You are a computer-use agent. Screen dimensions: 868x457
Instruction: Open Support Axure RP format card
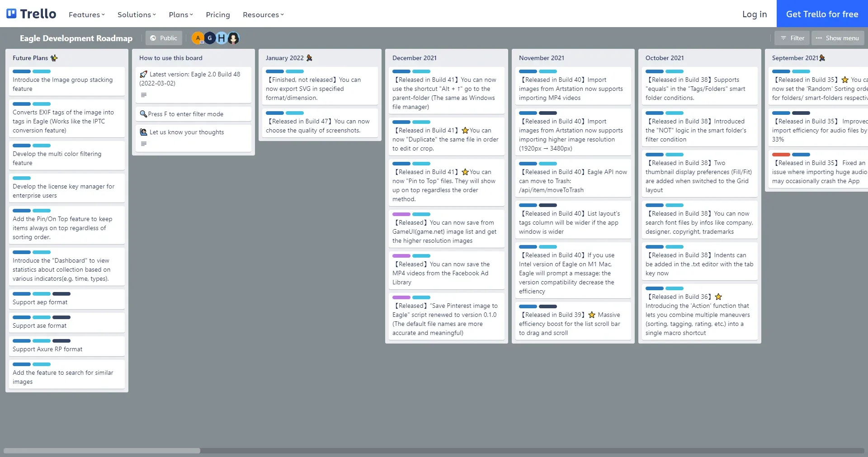(67, 346)
